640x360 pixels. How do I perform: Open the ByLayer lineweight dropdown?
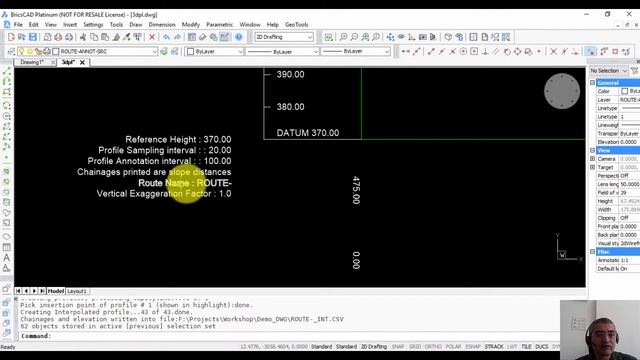[356, 51]
